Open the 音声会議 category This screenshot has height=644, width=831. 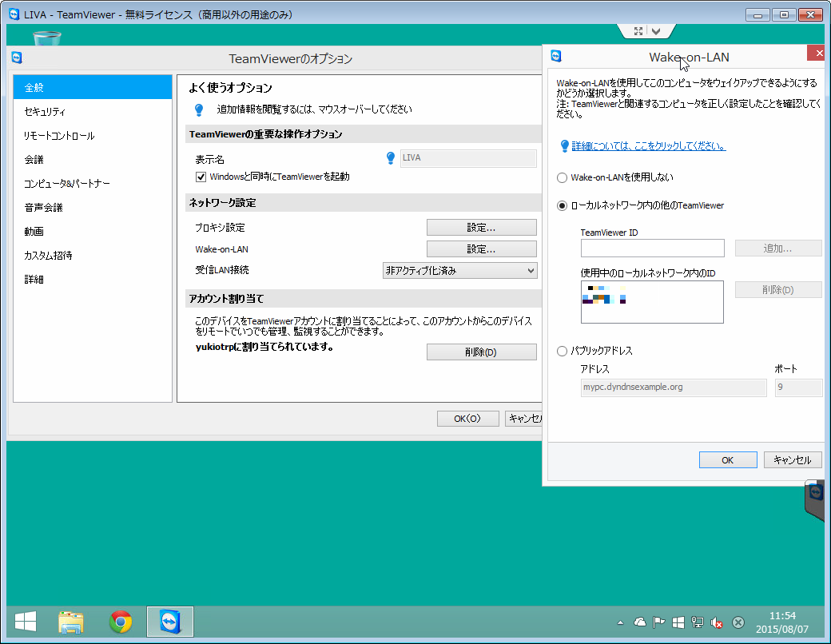pyautogui.click(x=93, y=207)
